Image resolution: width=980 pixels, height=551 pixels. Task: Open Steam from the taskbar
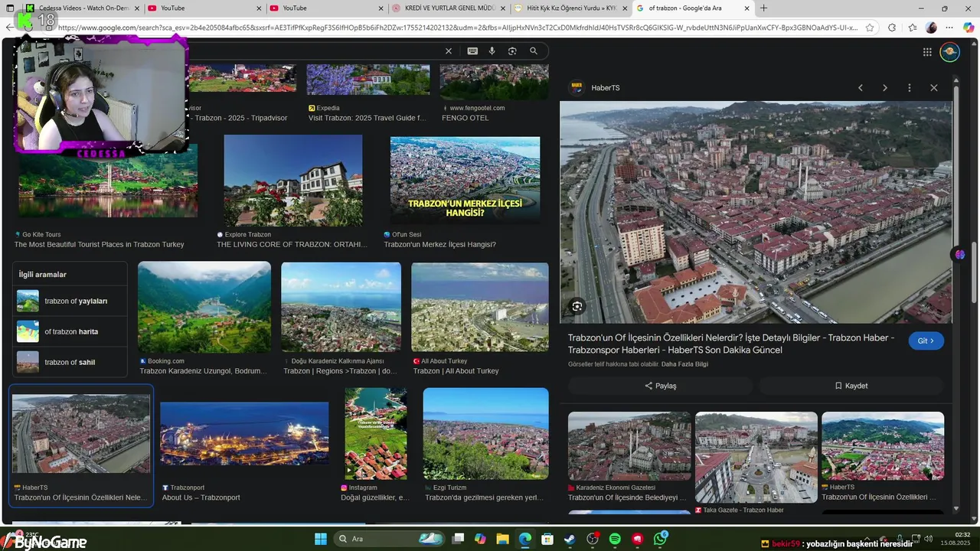tap(570, 539)
